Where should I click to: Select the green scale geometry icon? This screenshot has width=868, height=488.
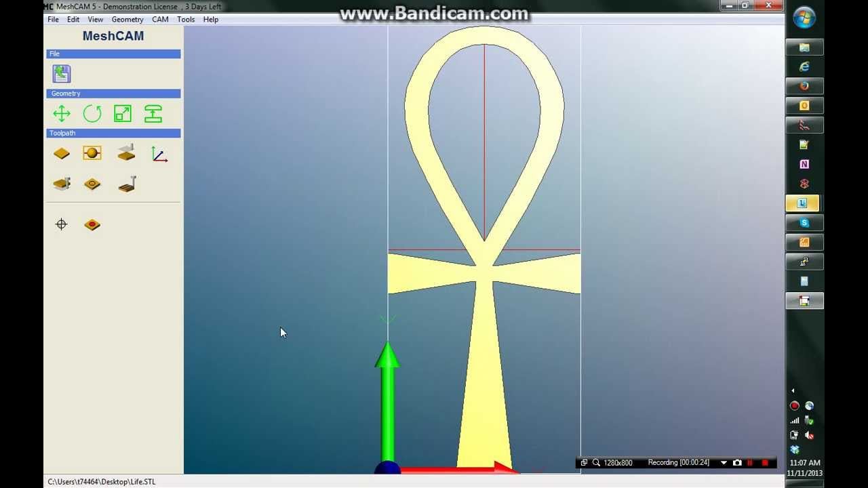[x=123, y=113]
